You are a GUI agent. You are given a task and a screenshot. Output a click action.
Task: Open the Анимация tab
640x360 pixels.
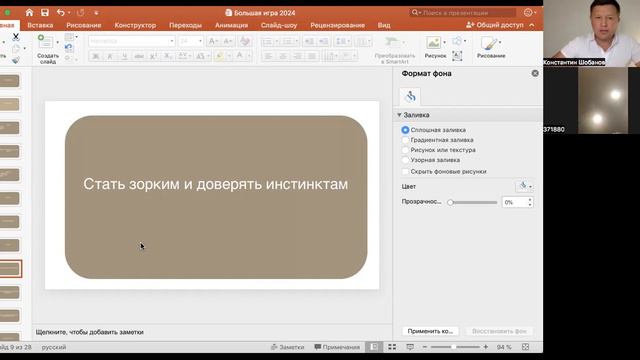pyautogui.click(x=231, y=25)
